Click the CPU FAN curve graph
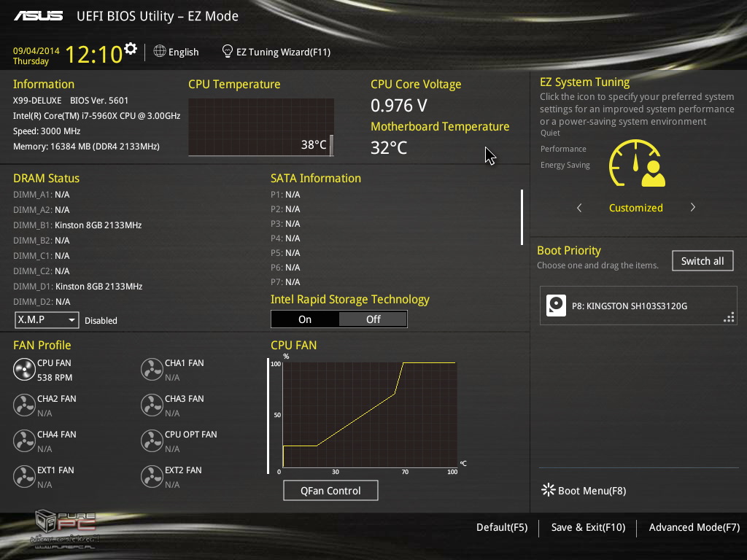 tap(370, 414)
